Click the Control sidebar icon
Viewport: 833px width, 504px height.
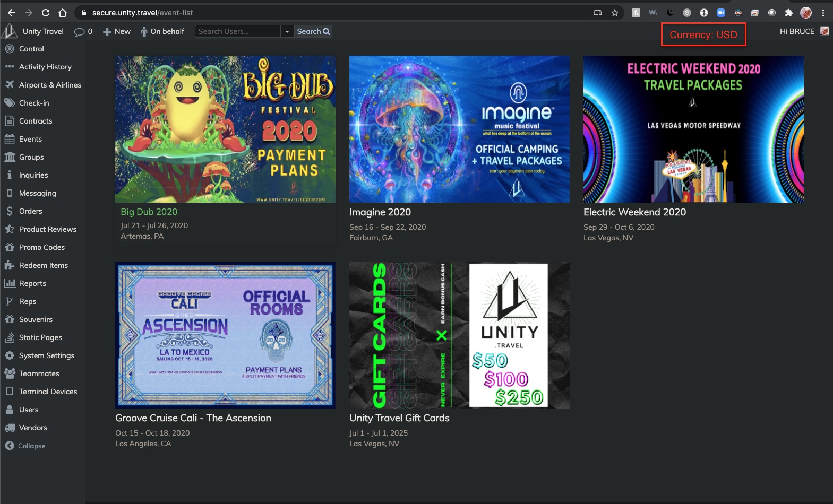pos(10,49)
